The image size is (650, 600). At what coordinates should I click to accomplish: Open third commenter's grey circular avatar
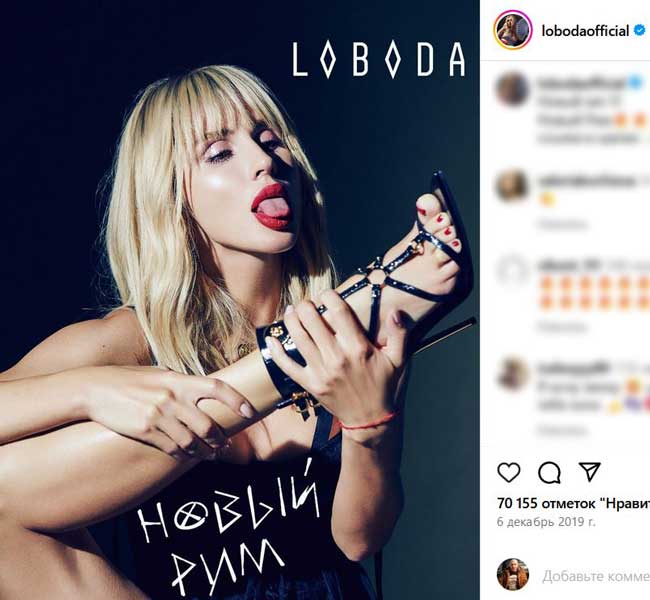tap(513, 271)
